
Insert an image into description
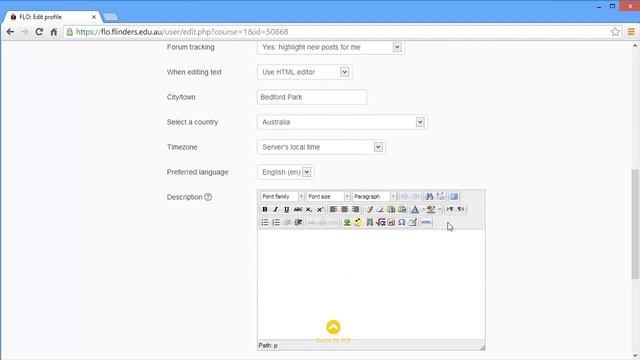click(x=347, y=222)
